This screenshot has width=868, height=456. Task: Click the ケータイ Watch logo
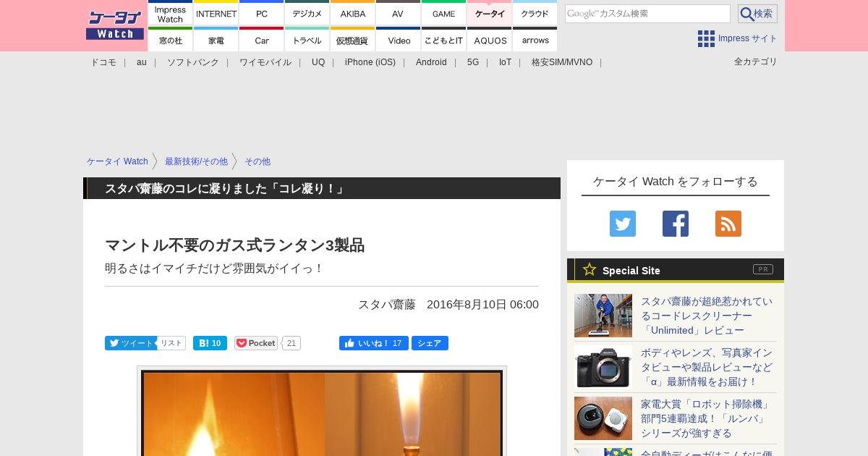114,25
